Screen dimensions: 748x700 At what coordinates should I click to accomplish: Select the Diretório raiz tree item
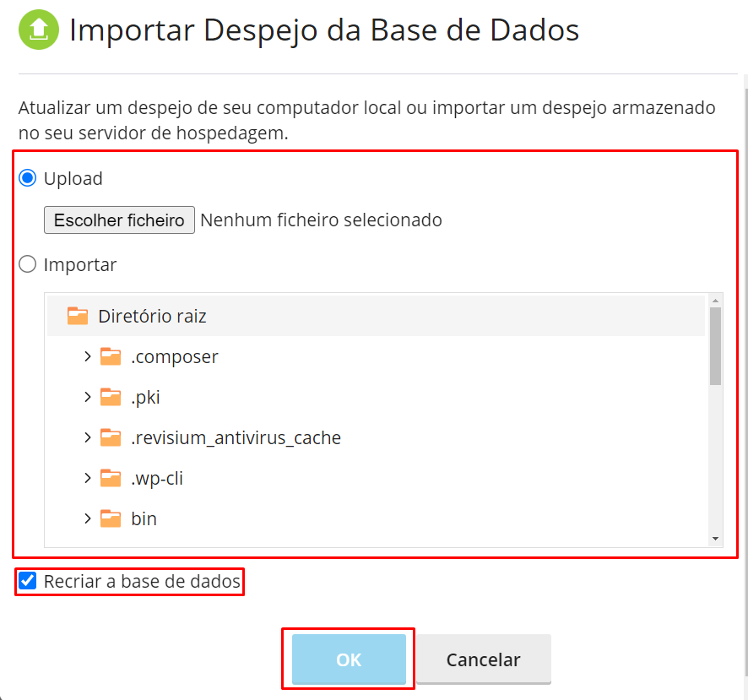pyautogui.click(x=152, y=317)
